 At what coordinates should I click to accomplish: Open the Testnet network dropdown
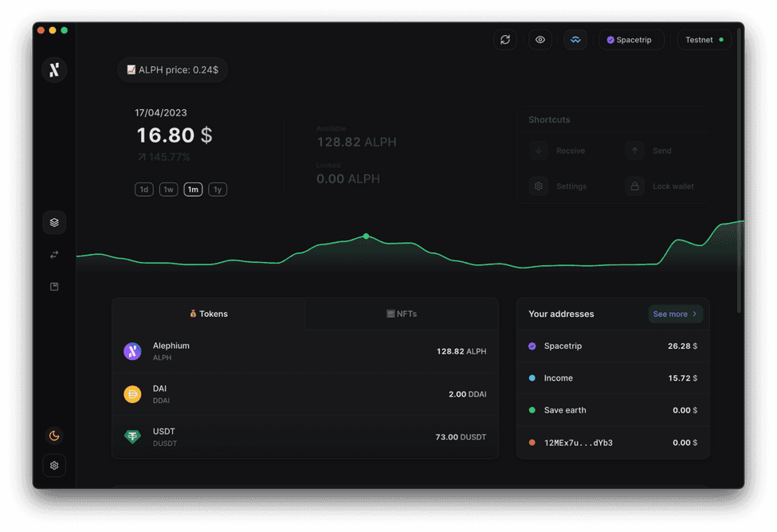(x=704, y=40)
